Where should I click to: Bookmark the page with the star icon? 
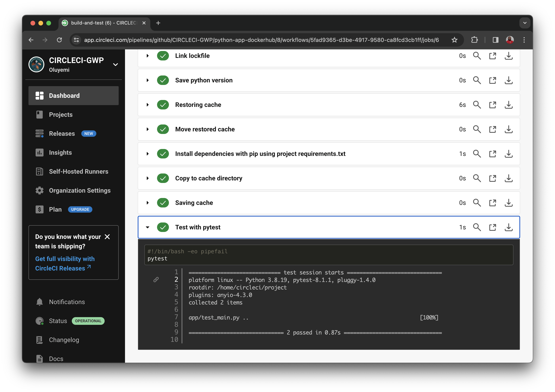click(455, 40)
